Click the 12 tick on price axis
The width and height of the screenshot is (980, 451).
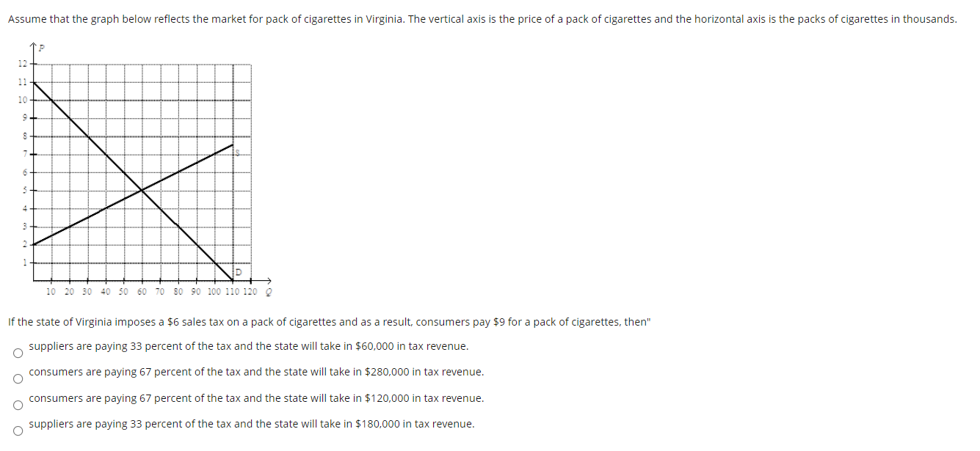click(22, 64)
